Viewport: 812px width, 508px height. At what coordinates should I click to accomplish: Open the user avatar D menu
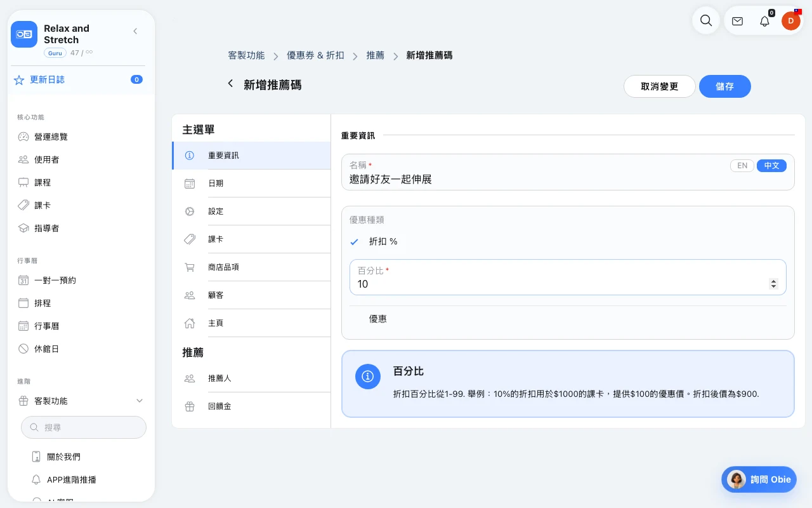pyautogui.click(x=790, y=21)
